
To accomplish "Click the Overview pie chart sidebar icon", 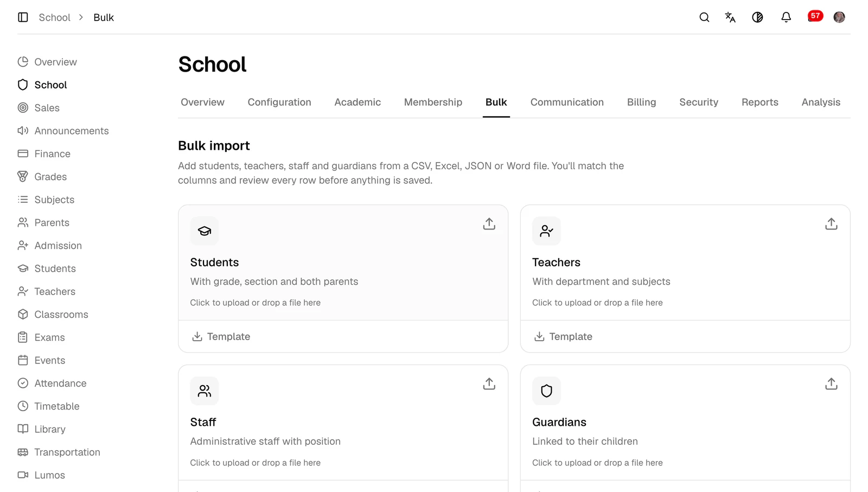I will 23,62.
